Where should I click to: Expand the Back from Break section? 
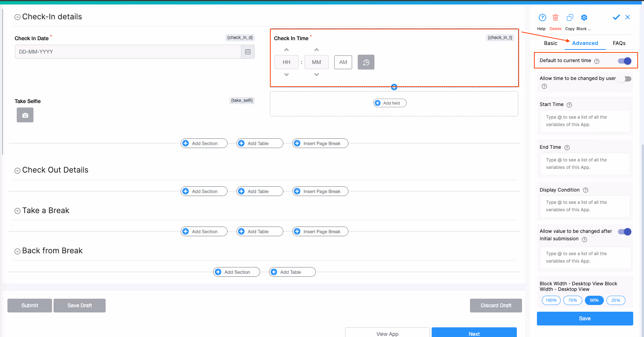pyautogui.click(x=17, y=251)
